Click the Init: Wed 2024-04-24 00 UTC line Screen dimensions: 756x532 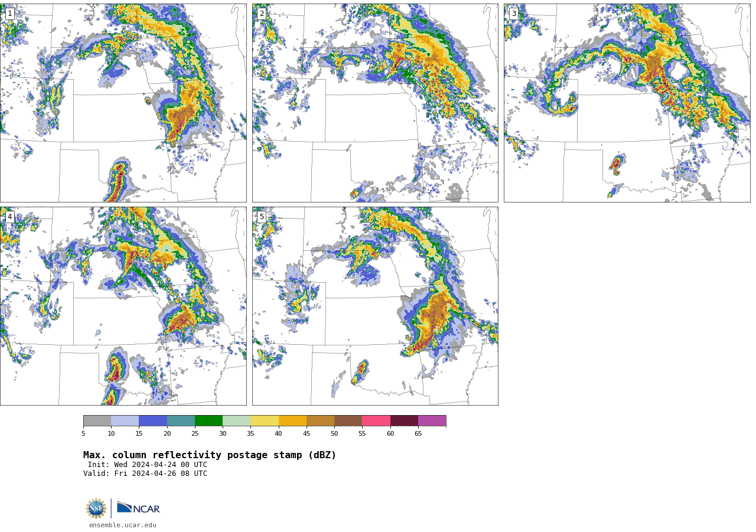(148, 465)
